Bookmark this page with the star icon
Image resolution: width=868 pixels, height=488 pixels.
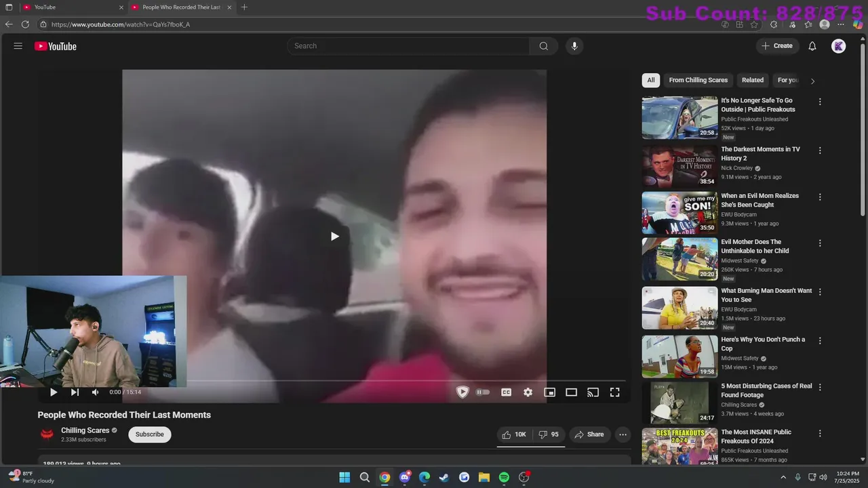point(754,24)
